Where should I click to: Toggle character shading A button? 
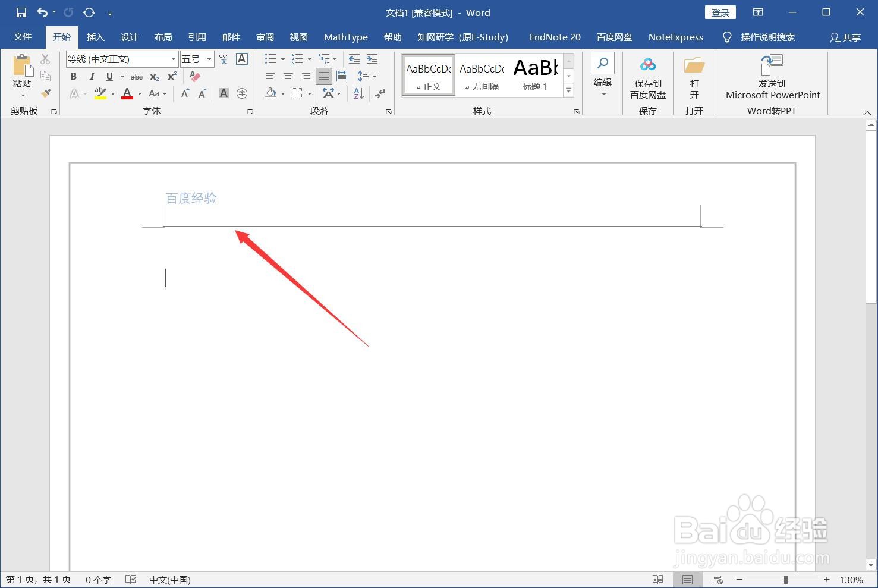point(224,93)
